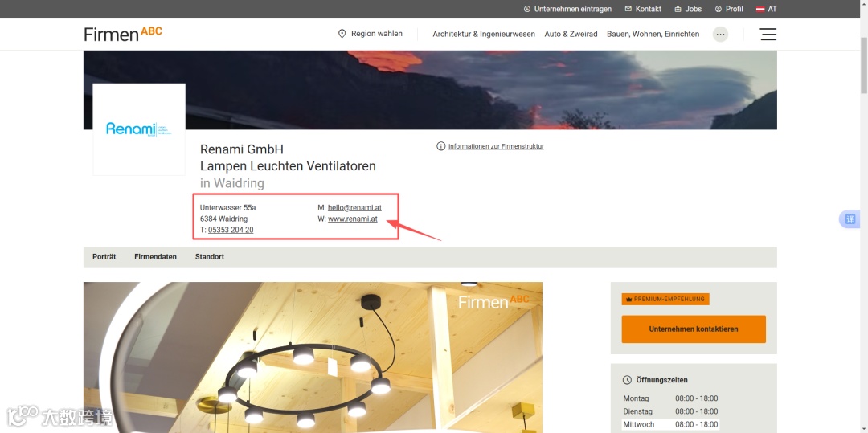Show more categories via three-dots button
Viewport: 868px width, 433px height.
[720, 35]
